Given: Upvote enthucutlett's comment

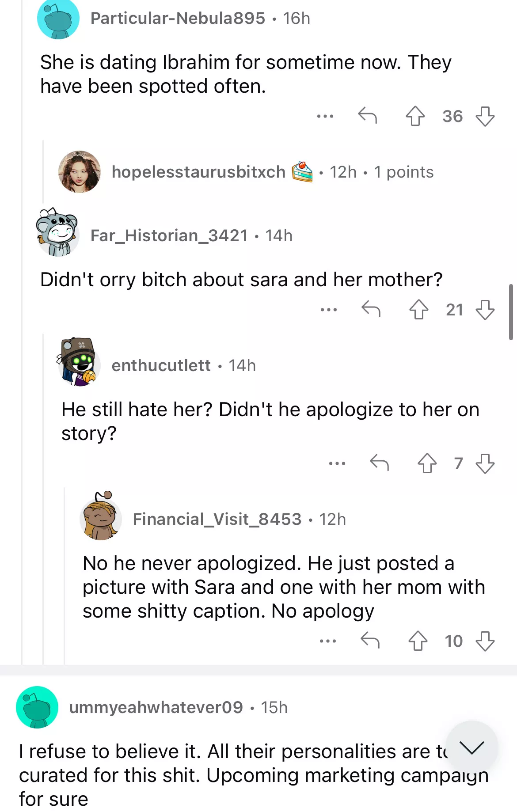Looking at the screenshot, I should point(427,463).
